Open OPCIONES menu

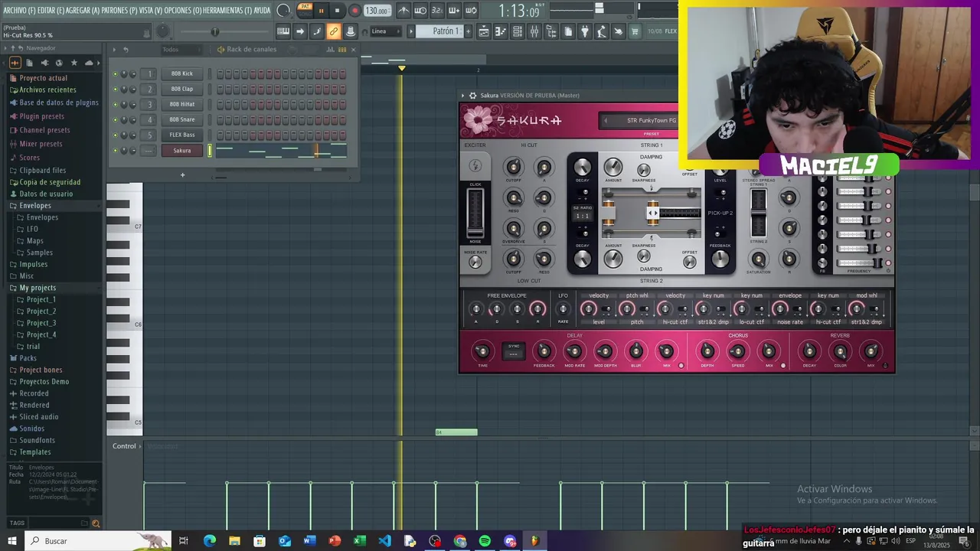(x=181, y=11)
